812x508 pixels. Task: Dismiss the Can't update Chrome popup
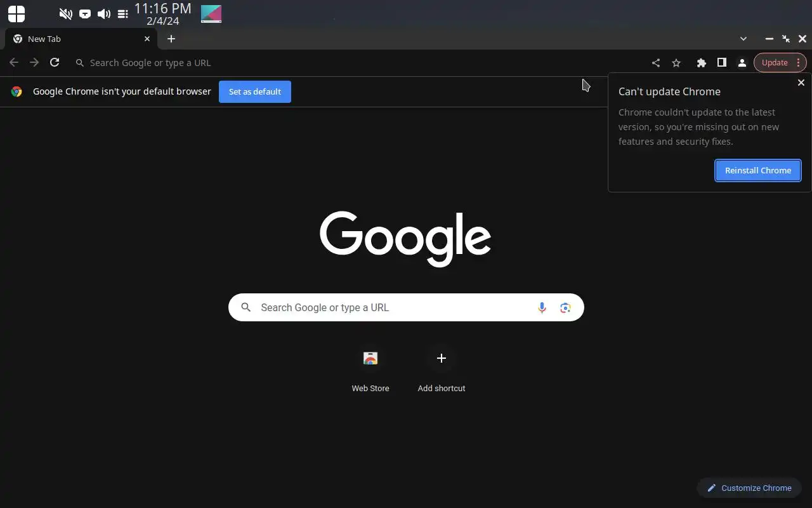point(801,83)
